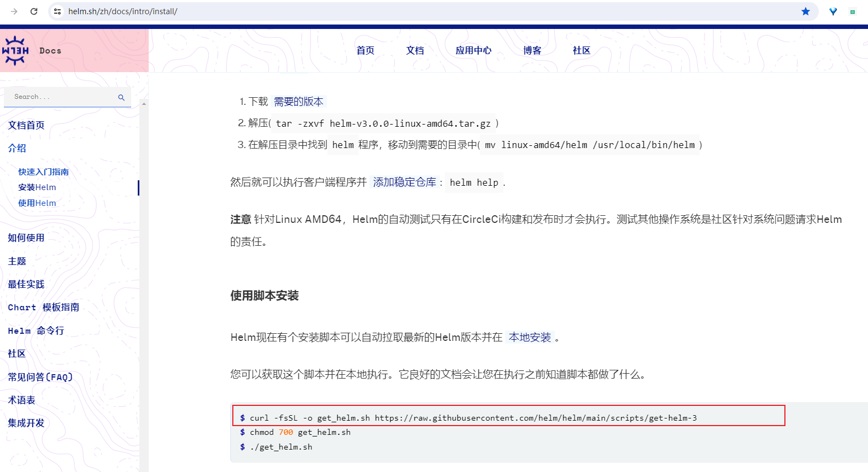The height and width of the screenshot is (472, 868).
Task: Expand Helm 命令行 sidebar section
Action: point(36,331)
